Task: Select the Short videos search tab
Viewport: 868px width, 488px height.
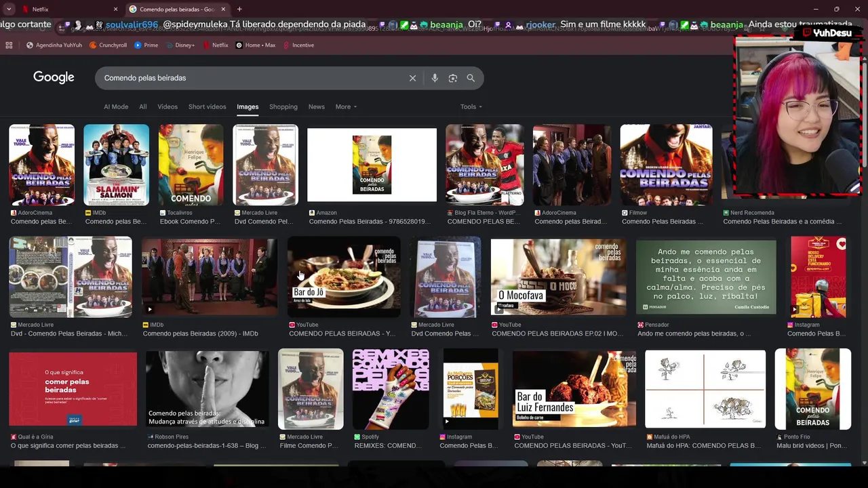Action: tap(207, 106)
